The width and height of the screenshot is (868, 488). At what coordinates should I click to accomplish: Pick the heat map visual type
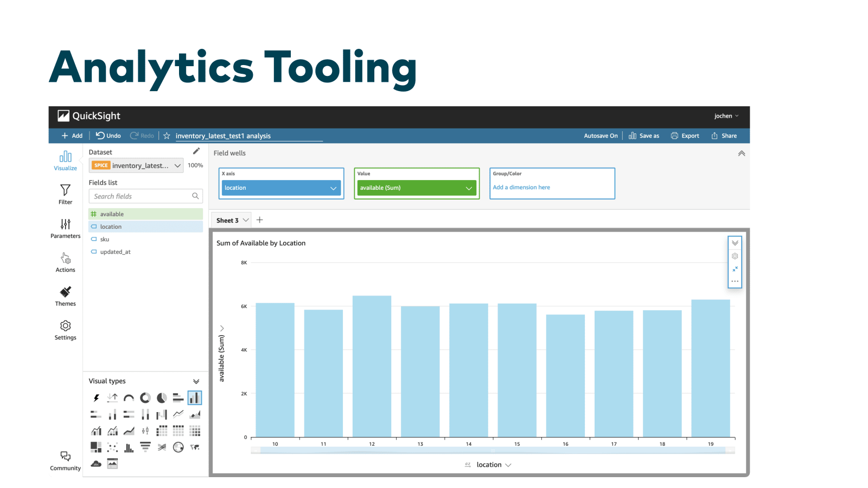click(195, 431)
